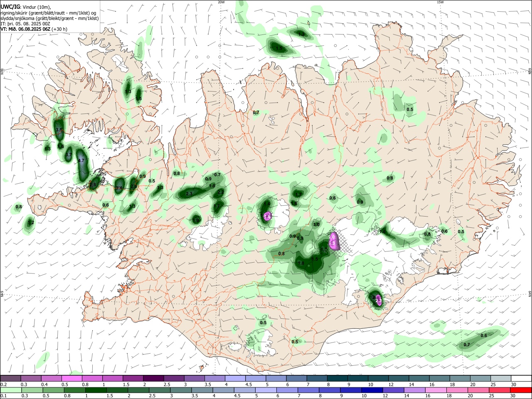
Task: Click the '0.4' label in the top legend row
Action: point(44,384)
